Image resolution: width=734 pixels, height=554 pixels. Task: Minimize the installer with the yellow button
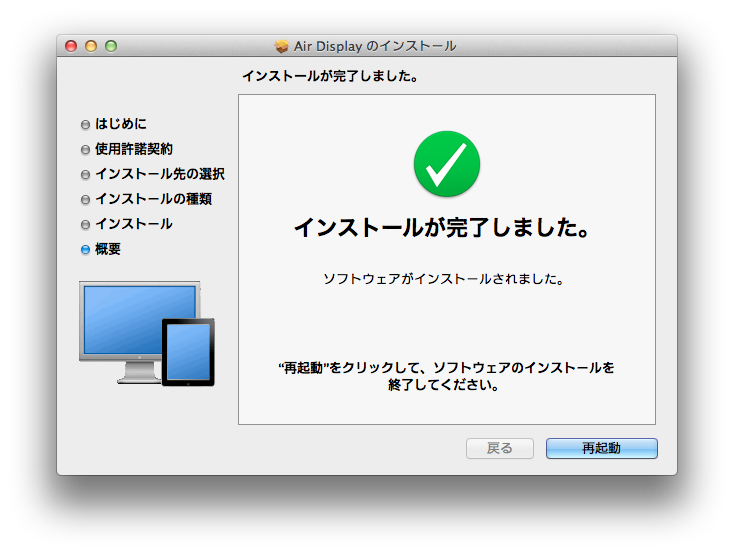(91, 46)
